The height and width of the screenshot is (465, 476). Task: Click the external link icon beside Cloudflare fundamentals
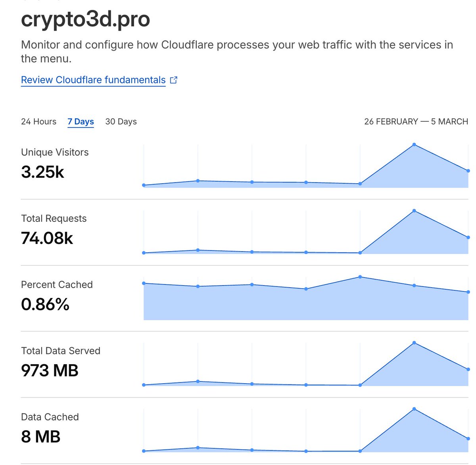pos(173,80)
